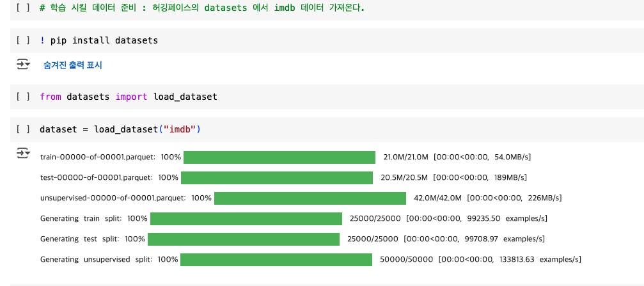Place cursor in dataset = load_dataset("imdb") code

[x=120, y=129]
